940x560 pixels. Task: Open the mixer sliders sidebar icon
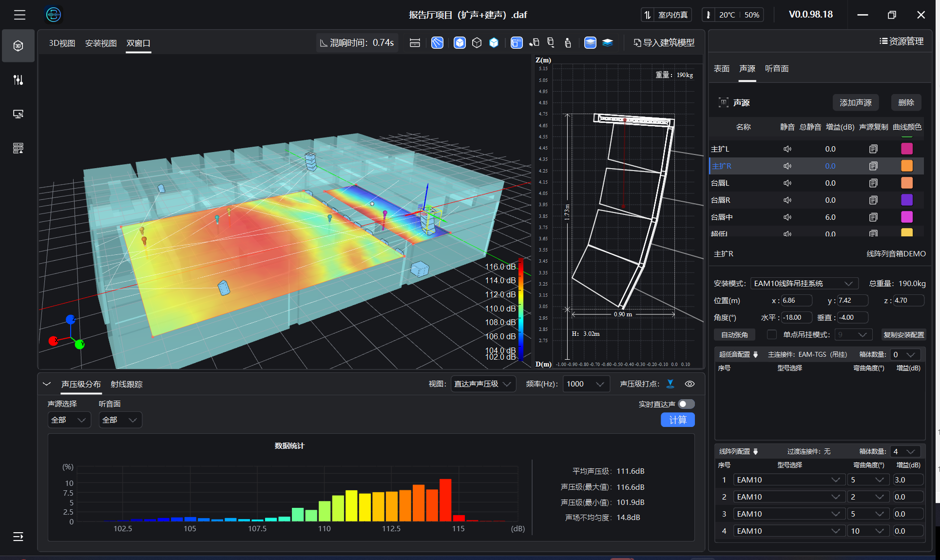tap(18, 80)
